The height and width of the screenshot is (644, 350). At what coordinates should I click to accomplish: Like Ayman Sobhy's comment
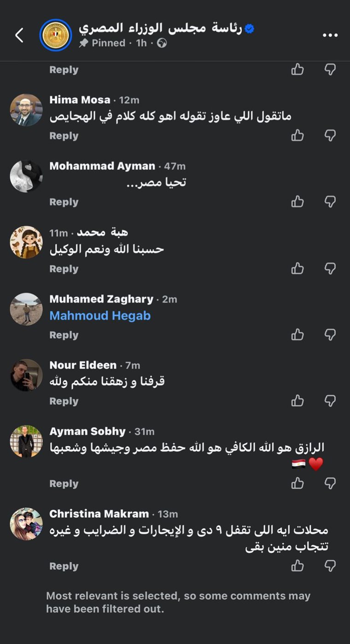pyautogui.click(x=297, y=483)
